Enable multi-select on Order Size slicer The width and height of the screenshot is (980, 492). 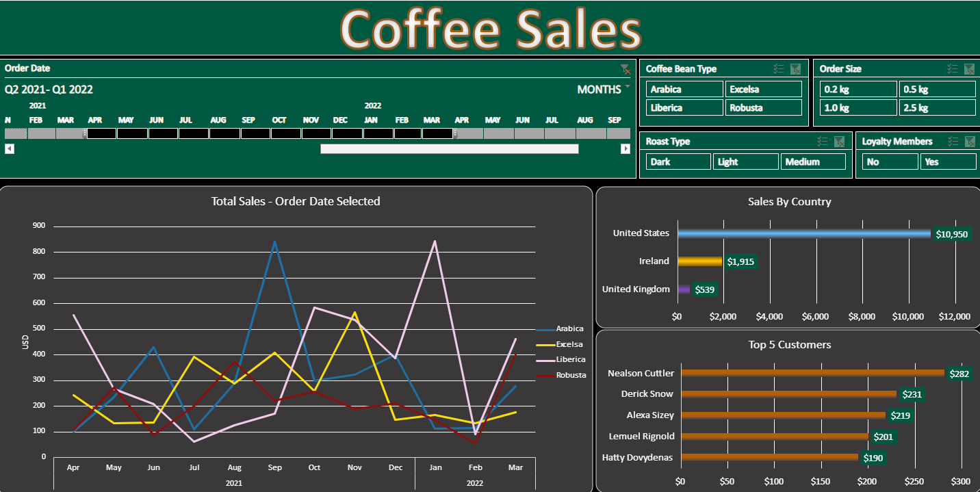point(952,68)
